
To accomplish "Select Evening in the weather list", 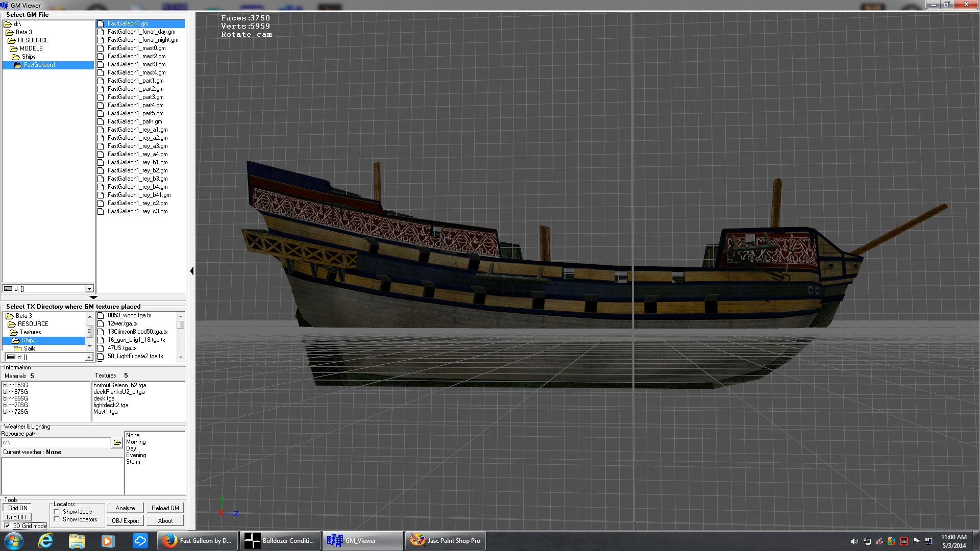I will coord(136,455).
